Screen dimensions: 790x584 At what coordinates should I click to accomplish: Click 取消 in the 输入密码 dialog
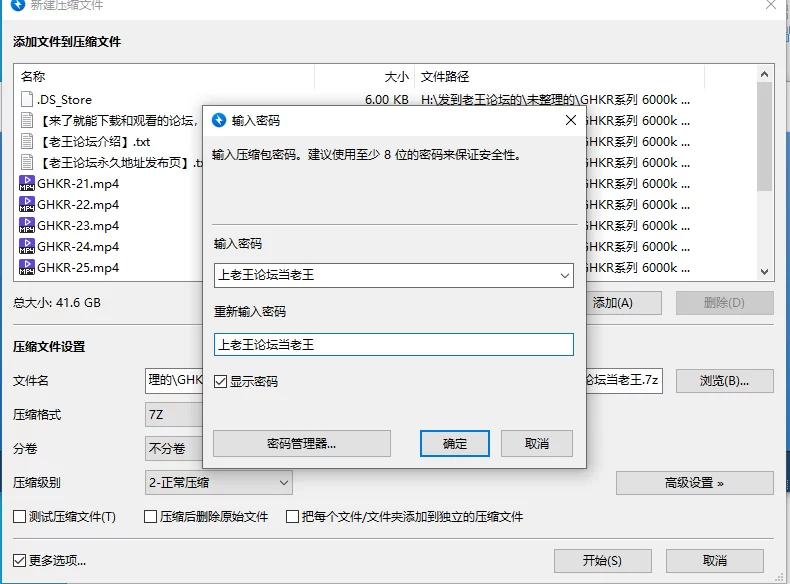537,443
